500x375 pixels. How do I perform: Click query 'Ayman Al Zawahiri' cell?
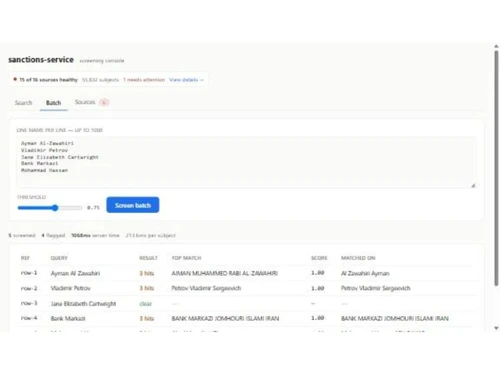tap(75, 273)
